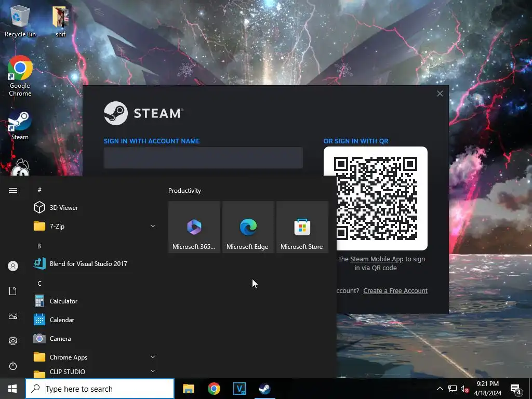Open Calculator from Start menu
The image size is (532, 399).
pyautogui.click(x=95, y=301)
